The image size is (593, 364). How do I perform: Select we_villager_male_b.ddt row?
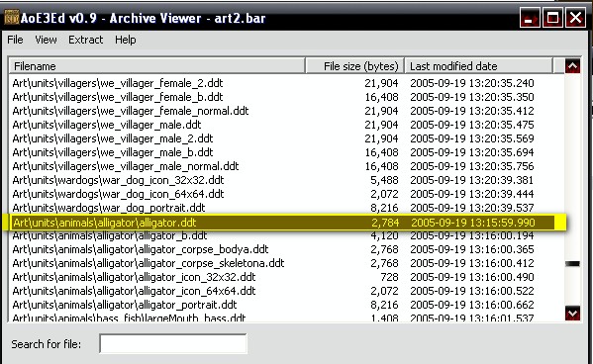click(x=286, y=152)
